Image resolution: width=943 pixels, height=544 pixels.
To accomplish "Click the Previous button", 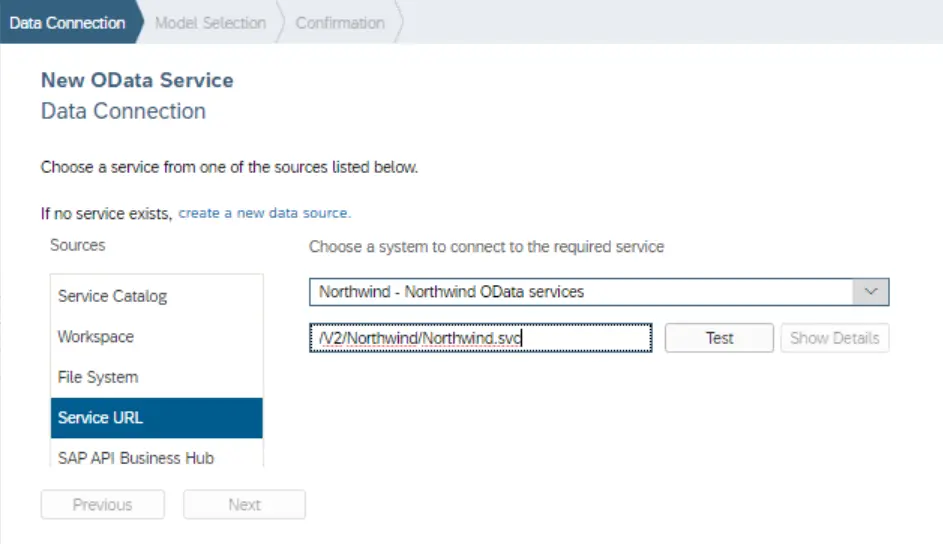I will coord(102,505).
